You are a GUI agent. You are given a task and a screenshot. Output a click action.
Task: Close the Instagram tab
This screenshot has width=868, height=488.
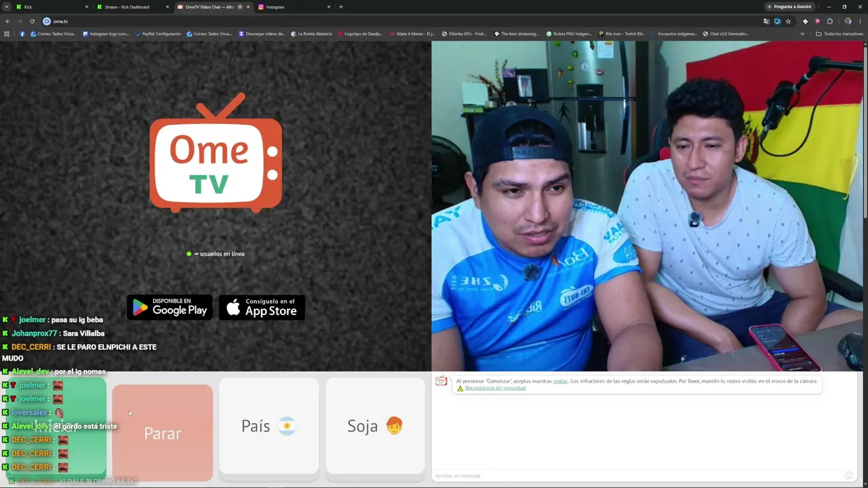(328, 7)
